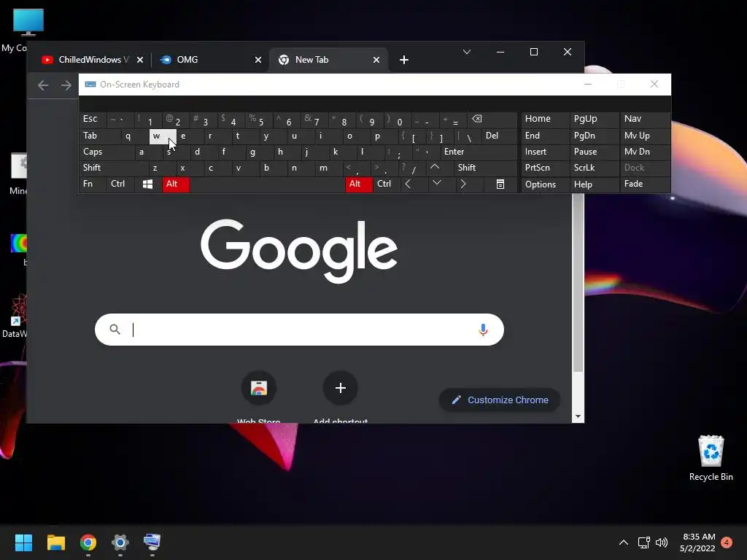Click the Windows logo key on keyboard
Screen dimensions: 747x560
pos(147,184)
